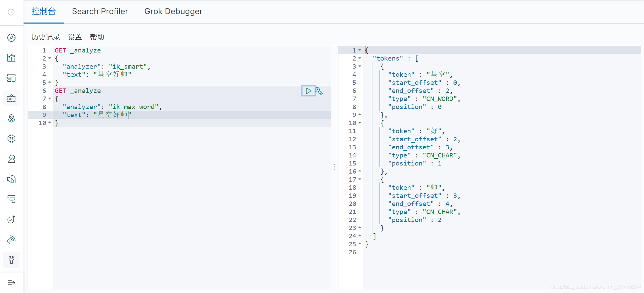644x293 pixels.
Task: Open Uptime icon in sidebar
Action: [x=11, y=219]
